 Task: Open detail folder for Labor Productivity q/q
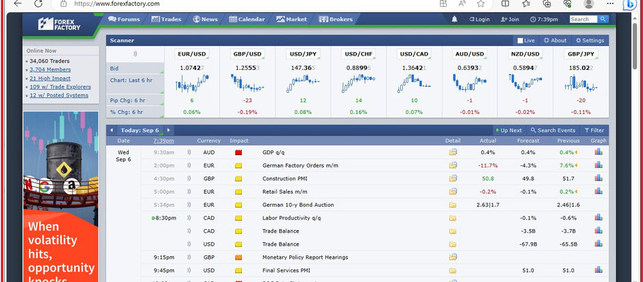click(x=453, y=218)
